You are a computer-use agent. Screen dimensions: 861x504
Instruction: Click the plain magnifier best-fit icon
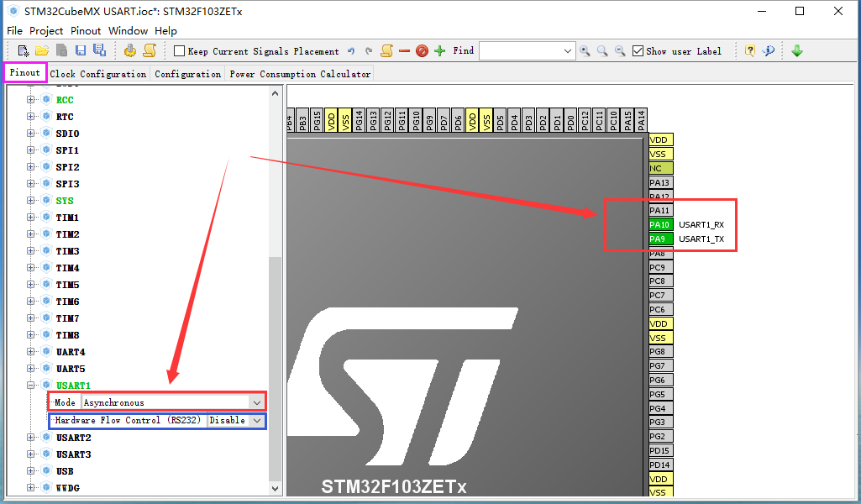(x=602, y=51)
